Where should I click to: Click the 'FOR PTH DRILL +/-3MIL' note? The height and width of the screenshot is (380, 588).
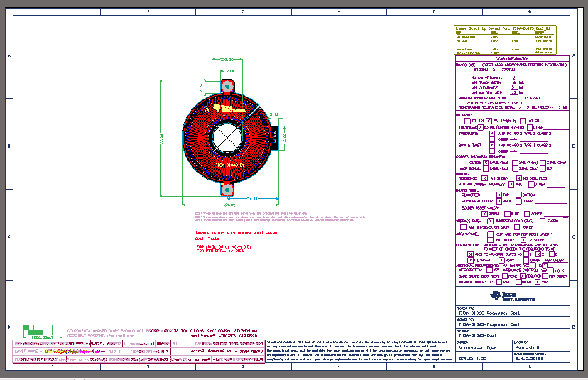[220, 251]
